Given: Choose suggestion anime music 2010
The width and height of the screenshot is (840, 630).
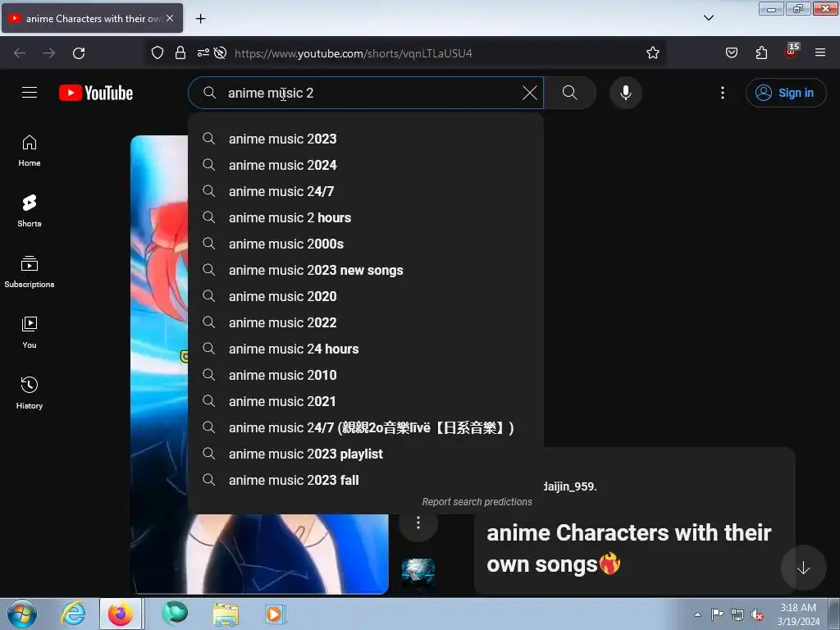Looking at the screenshot, I should (365, 375).
